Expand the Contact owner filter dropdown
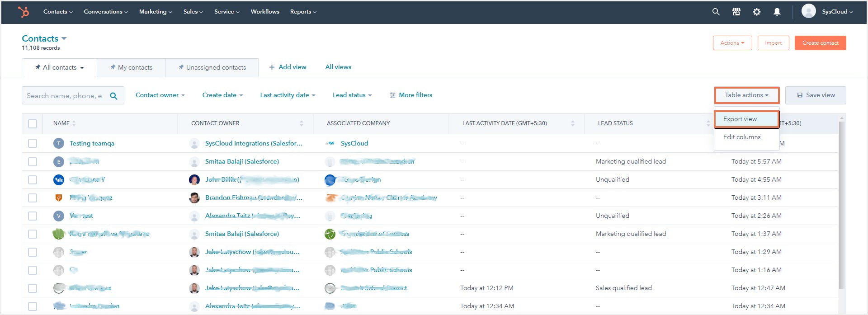868x315 pixels. click(160, 95)
